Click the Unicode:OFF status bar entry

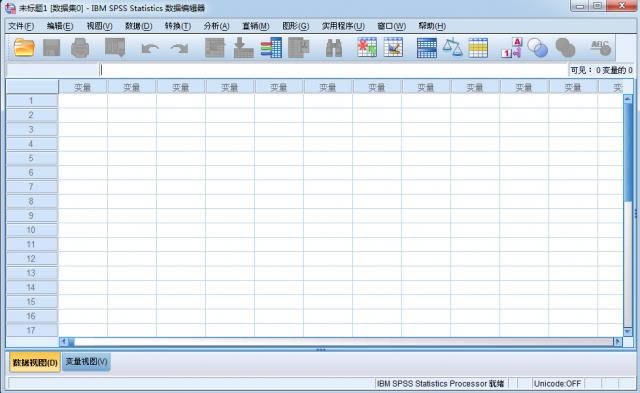pyautogui.click(x=557, y=384)
